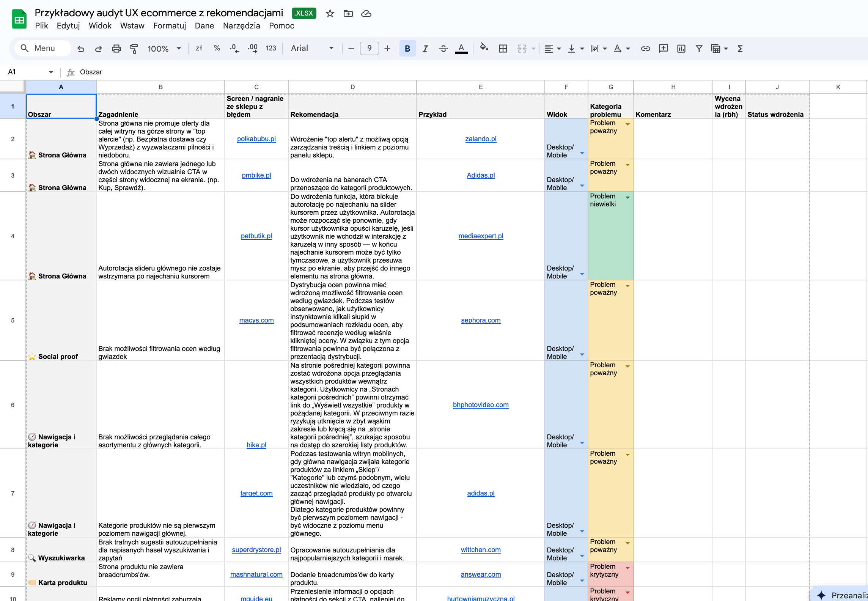Open the Desktop/Mobile dropdown in row 2
Viewport: 868px width, 601px height.
[582, 153]
